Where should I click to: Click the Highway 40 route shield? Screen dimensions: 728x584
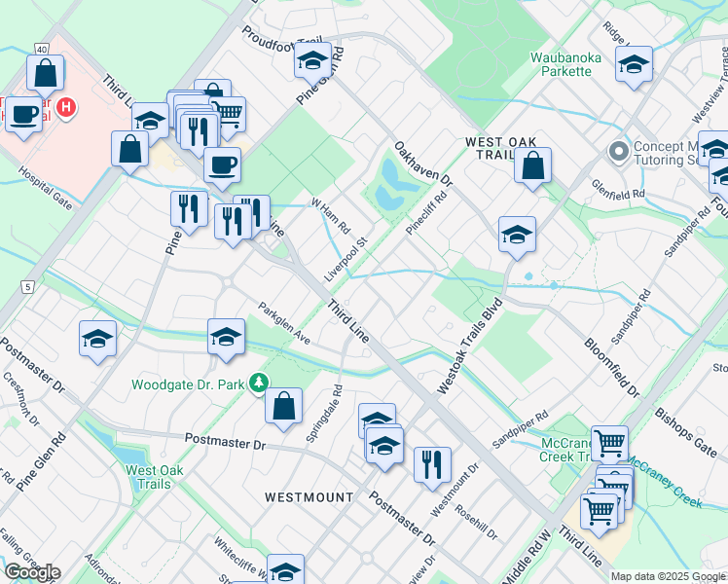click(41, 50)
